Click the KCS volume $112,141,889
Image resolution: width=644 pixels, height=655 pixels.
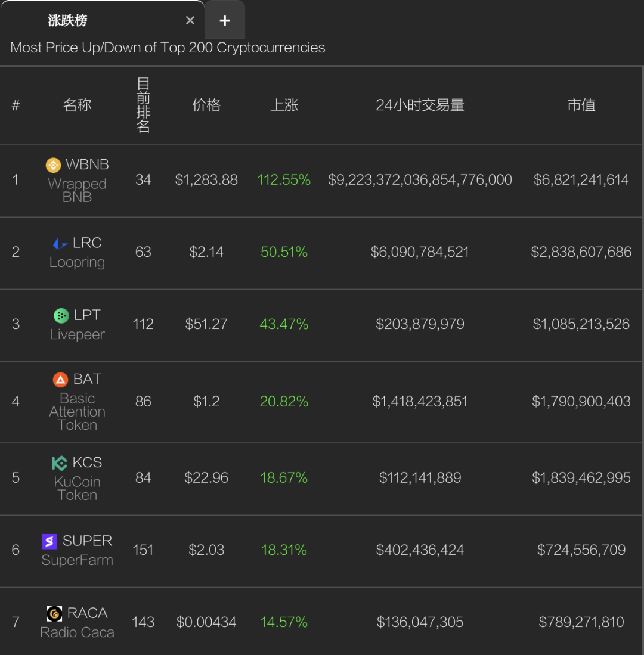[x=420, y=479]
